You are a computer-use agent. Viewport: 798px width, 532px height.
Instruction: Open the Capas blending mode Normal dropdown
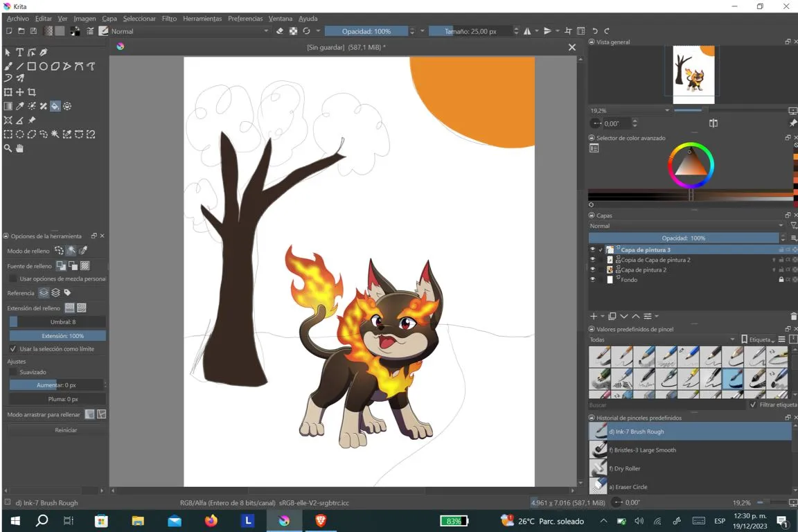[x=686, y=226]
